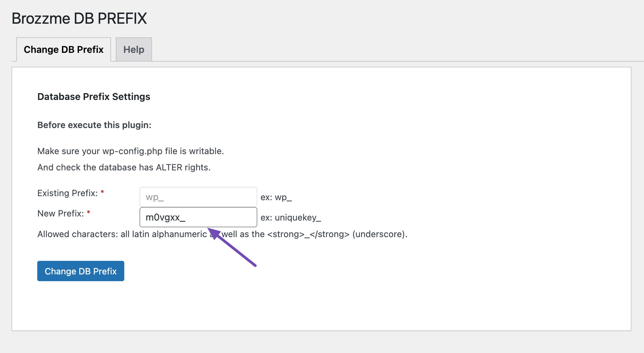Click the 'ex: wp_' example hint
This screenshot has height=353, width=644.
(276, 197)
